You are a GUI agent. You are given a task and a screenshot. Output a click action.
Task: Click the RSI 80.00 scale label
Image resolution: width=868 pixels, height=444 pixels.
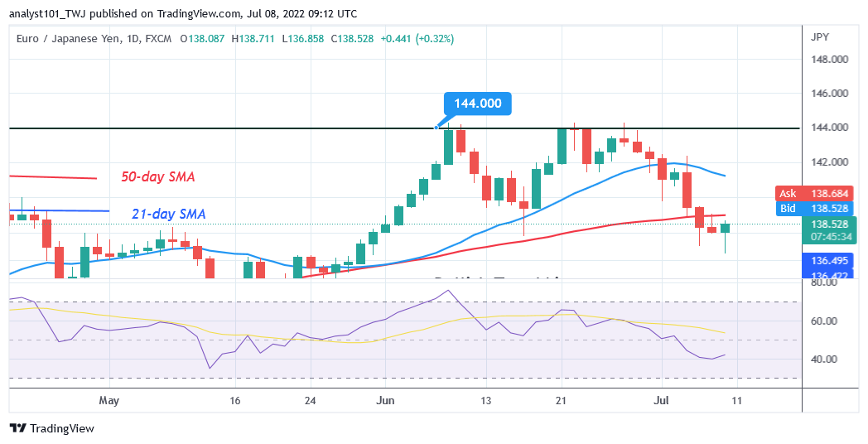(x=822, y=282)
